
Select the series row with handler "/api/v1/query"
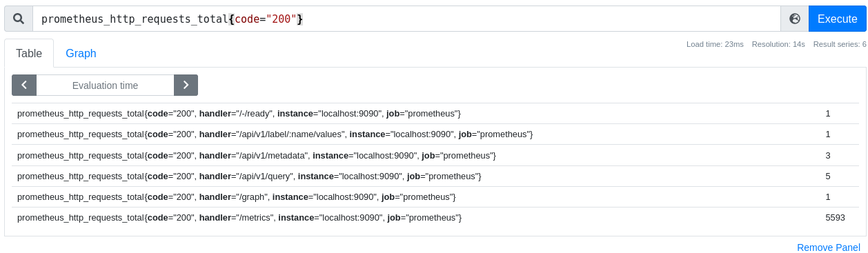click(435, 176)
